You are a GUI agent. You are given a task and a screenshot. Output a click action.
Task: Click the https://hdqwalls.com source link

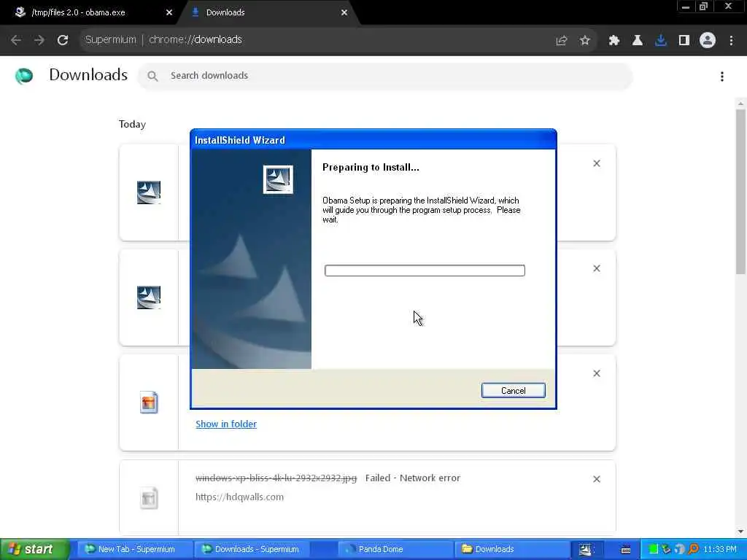pyautogui.click(x=239, y=497)
